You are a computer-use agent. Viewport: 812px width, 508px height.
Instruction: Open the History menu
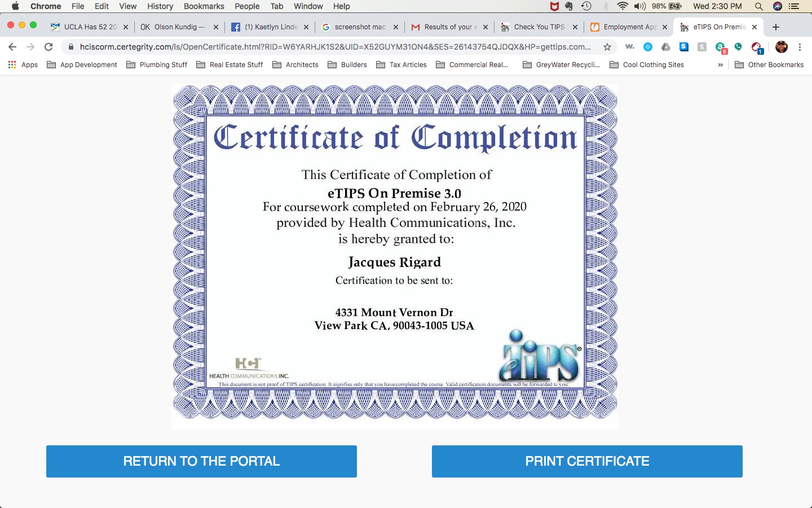coord(160,6)
